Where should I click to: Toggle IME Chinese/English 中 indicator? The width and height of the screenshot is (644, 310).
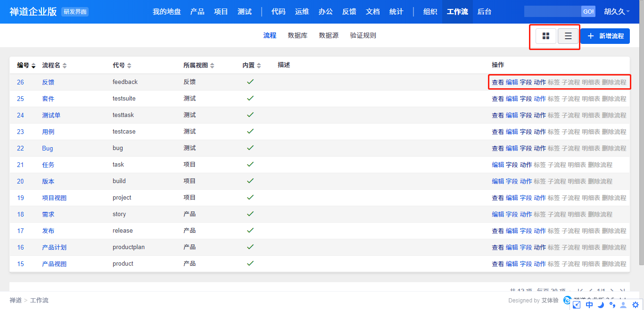tap(589, 305)
